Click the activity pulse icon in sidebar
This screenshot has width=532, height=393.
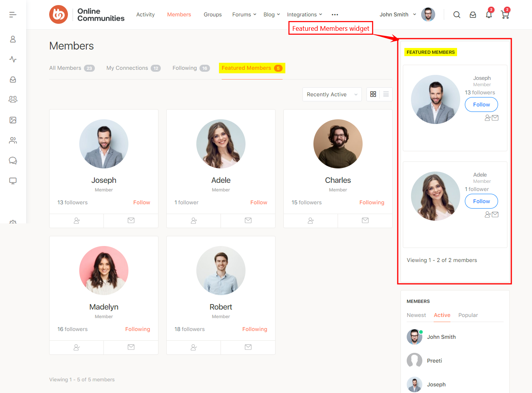[x=13, y=59]
